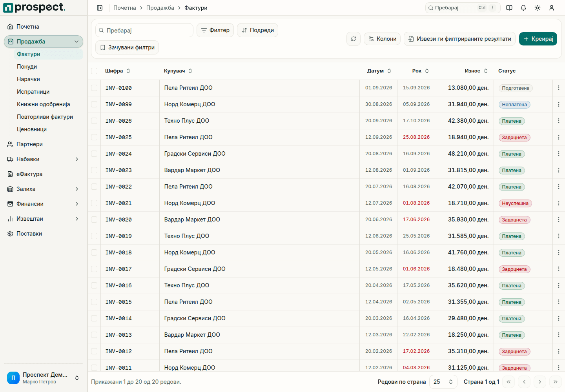
Task: Sort by the Износ column header
Action: click(476, 71)
